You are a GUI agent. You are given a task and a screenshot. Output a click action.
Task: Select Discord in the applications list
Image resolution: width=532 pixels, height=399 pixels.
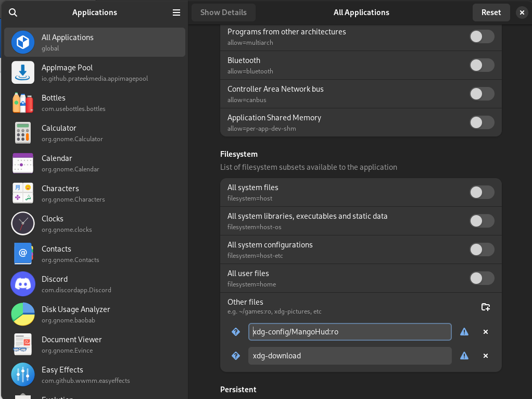pos(94,284)
